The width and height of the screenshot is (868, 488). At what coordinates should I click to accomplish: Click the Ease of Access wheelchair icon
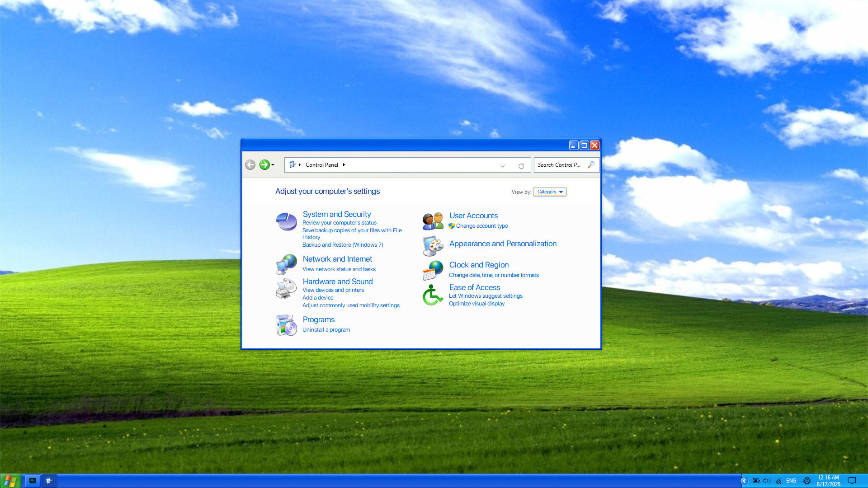point(433,295)
